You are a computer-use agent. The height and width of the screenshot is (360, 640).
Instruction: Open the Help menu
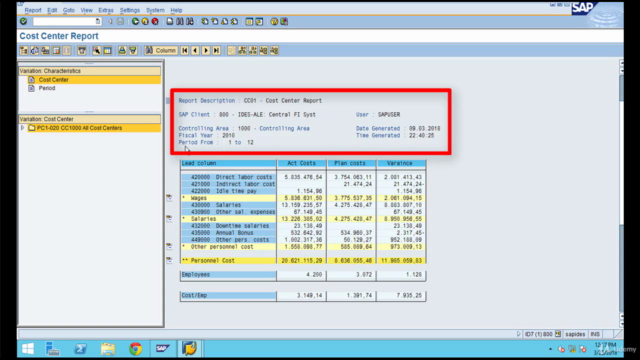(x=176, y=10)
